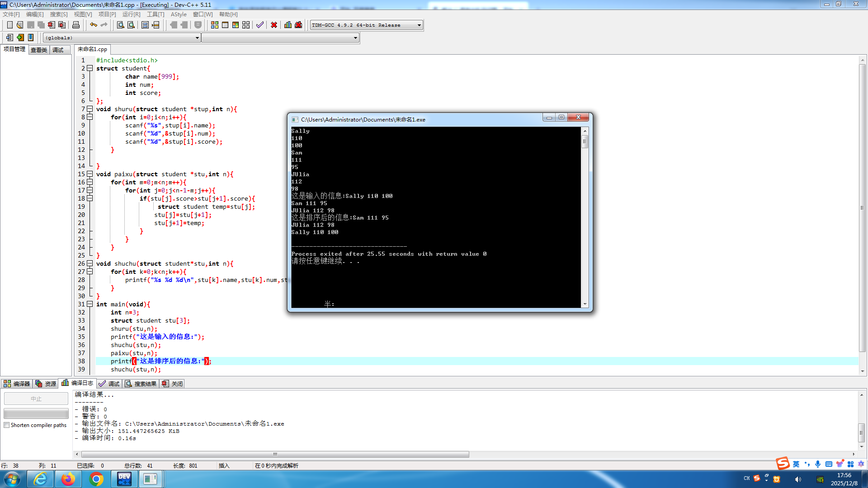Open the AStyle menu

click(178, 14)
